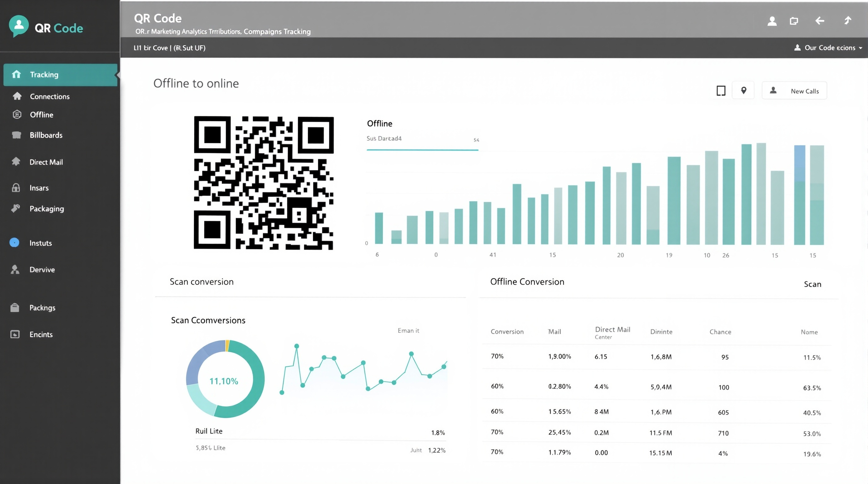Click the person icon on New Calls
The height and width of the screenshot is (484, 868).
point(773,90)
